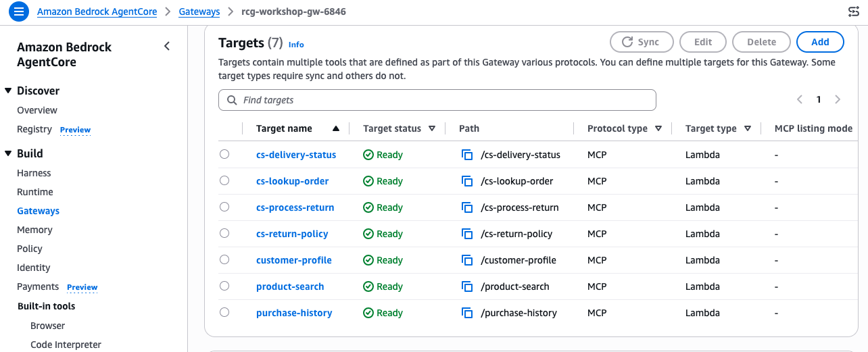Open the purchase-history target
This screenshot has width=868, height=352.
(294, 313)
